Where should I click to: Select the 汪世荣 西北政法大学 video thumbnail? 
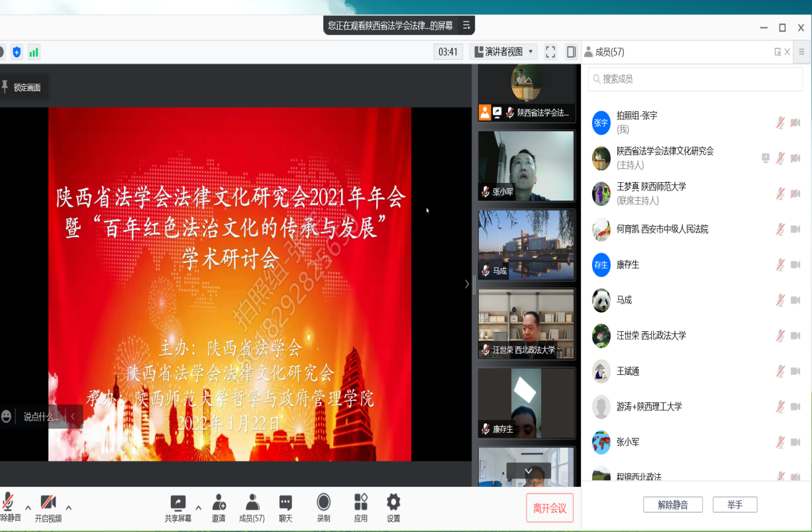tap(527, 323)
